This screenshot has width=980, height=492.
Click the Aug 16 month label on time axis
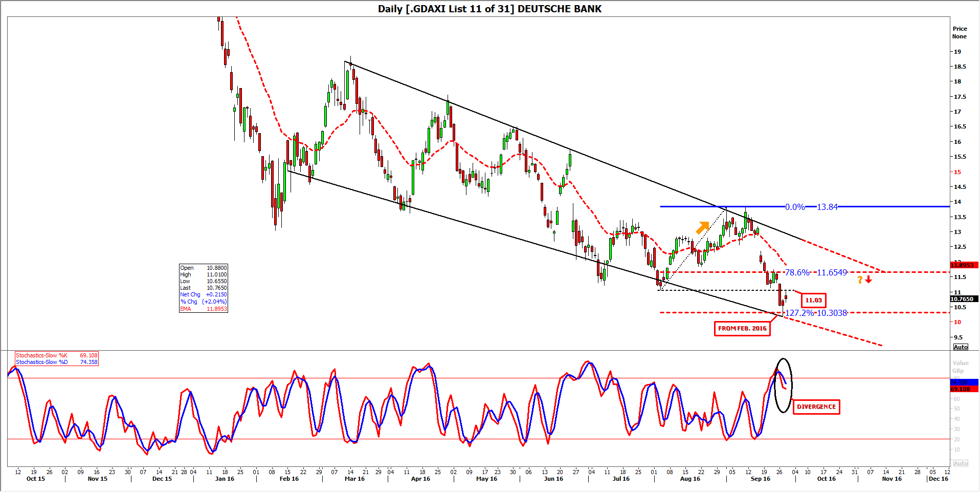click(x=690, y=479)
